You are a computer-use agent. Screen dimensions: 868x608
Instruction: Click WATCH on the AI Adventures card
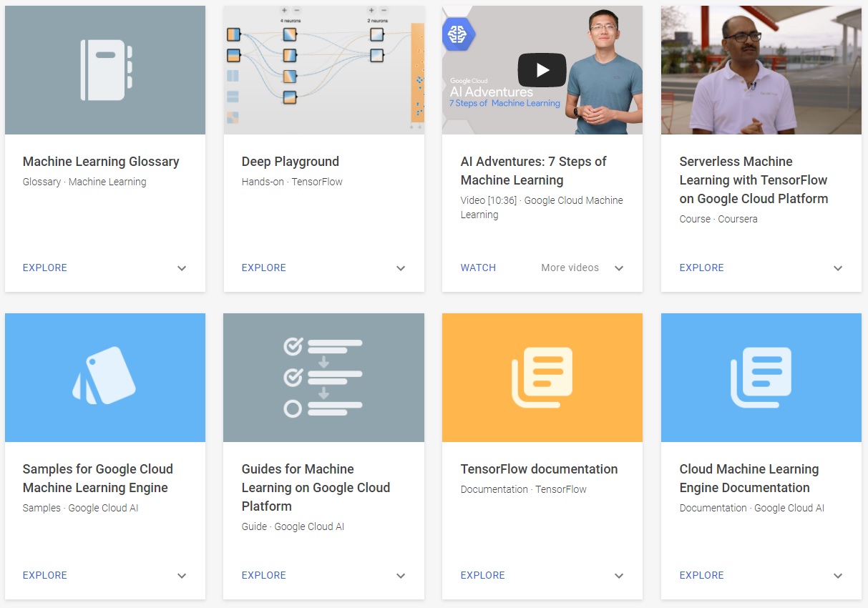click(x=478, y=268)
